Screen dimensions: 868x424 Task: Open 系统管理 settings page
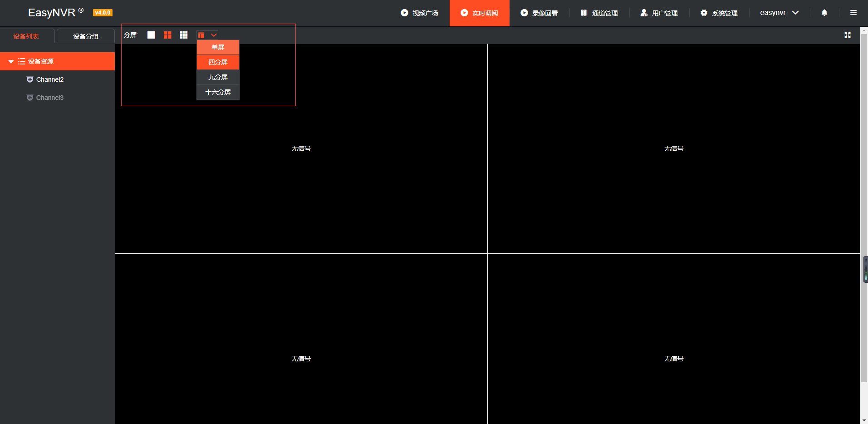(719, 13)
